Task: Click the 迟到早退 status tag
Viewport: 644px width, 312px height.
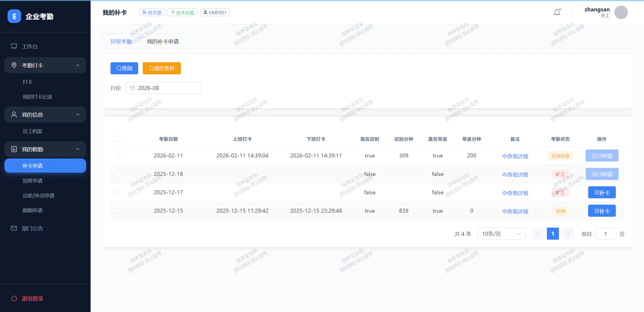Action: [x=560, y=156]
